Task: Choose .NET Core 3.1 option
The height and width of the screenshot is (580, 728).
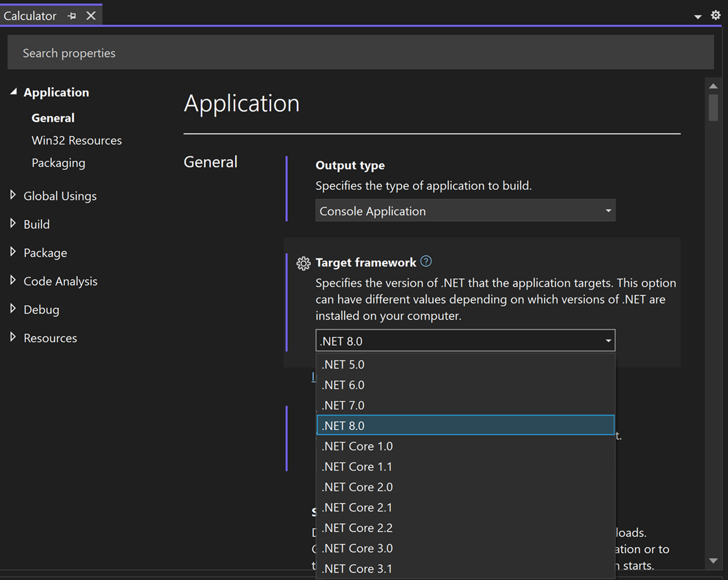Action: pos(357,568)
